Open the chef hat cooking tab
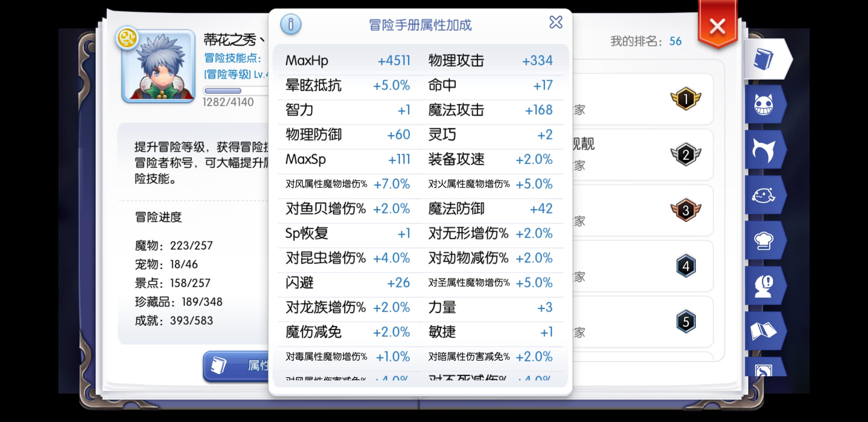Image resolution: width=868 pixels, height=422 pixels. [764, 241]
